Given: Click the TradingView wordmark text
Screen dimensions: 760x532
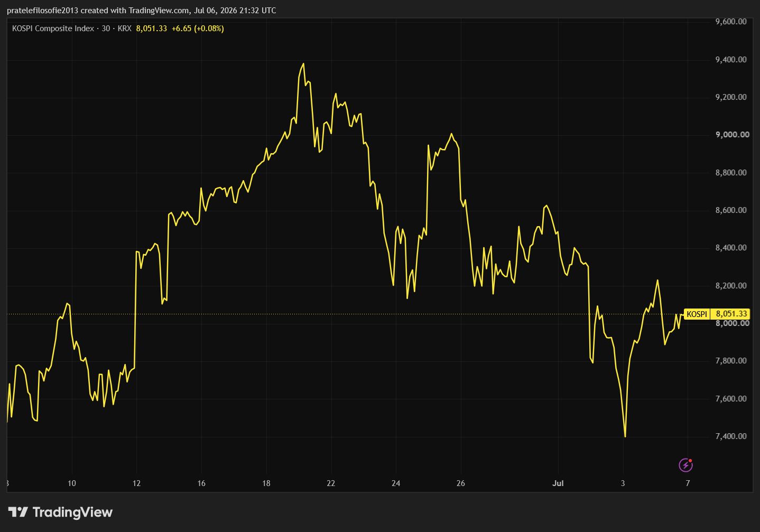Looking at the screenshot, I should (x=72, y=512).
